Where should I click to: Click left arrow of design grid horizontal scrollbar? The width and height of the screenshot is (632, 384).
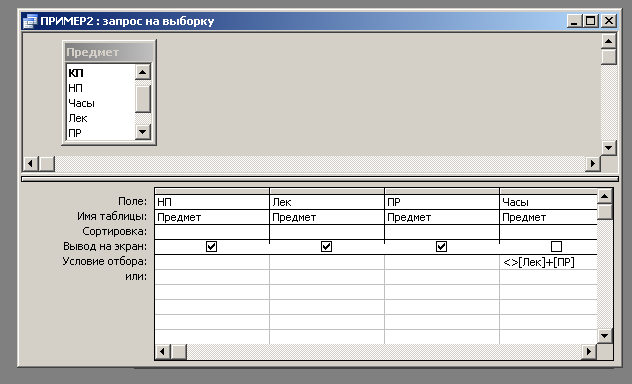[x=163, y=352]
